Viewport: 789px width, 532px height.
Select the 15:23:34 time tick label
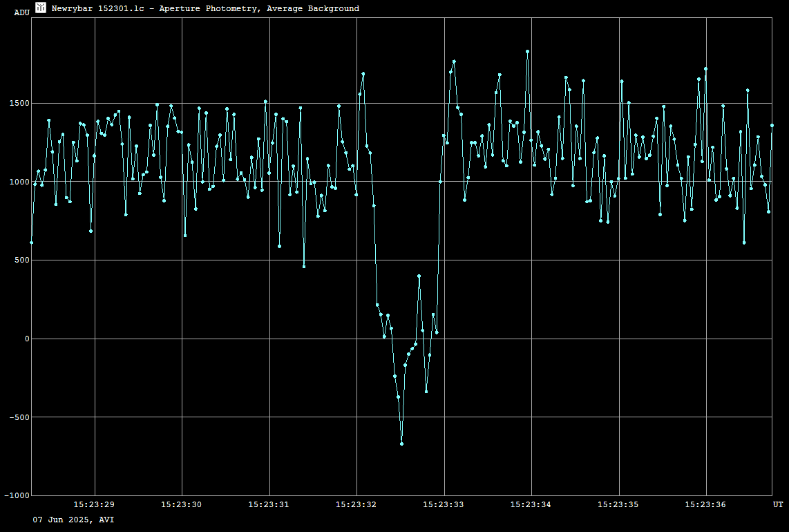[531, 505]
